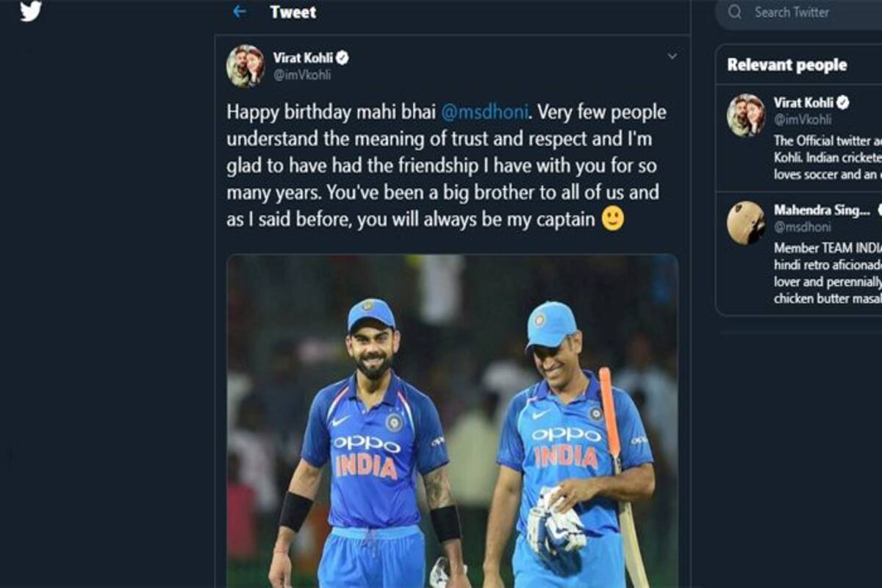This screenshot has height=588, width=882.
Task: Click verified badge in Relevant people Virat Kohli
Action: pyautogui.click(x=843, y=103)
